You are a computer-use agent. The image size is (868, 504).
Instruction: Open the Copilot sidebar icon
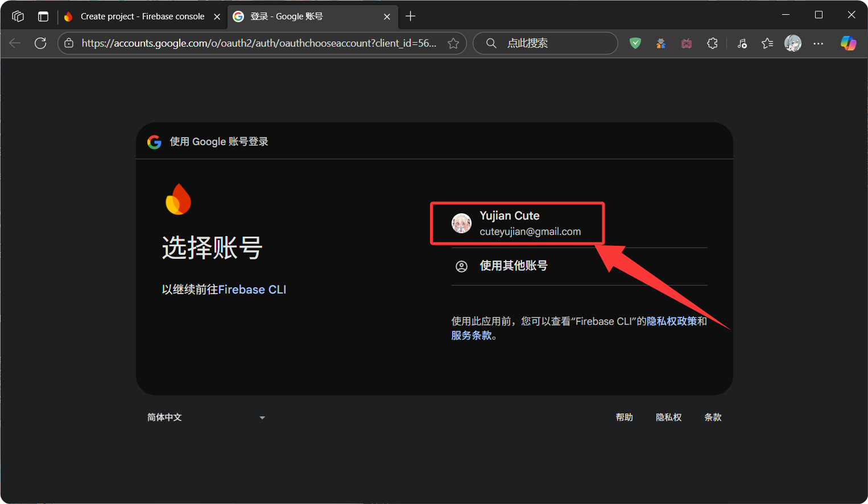(x=849, y=43)
